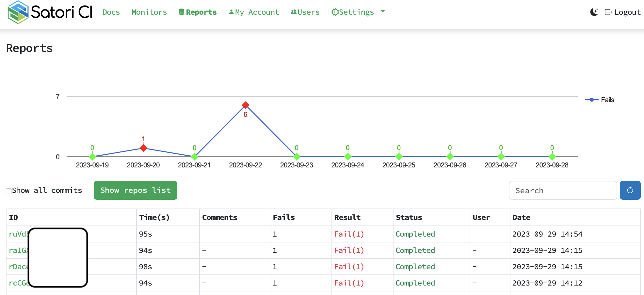Focus the Search input field

pos(563,190)
